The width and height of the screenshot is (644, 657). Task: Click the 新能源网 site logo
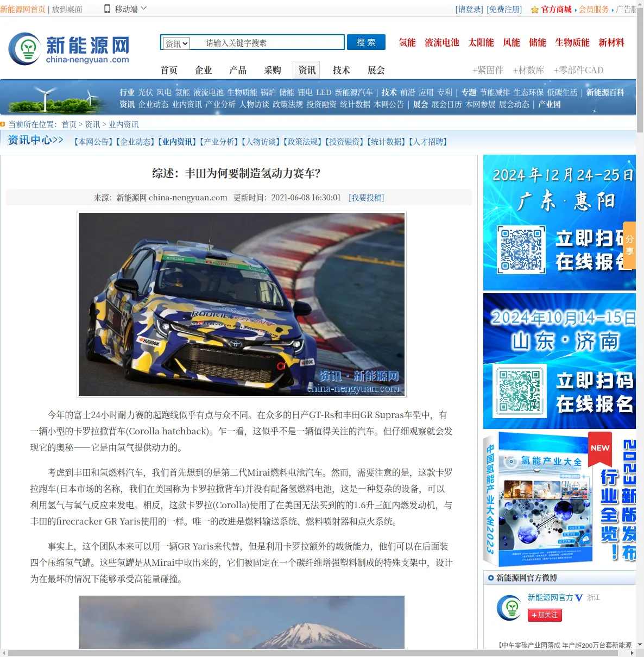(x=69, y=49)
